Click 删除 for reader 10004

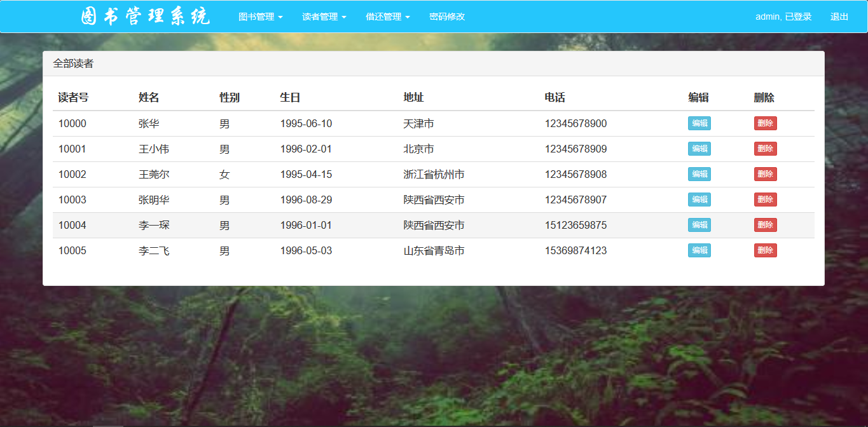[x=766, y=225]
